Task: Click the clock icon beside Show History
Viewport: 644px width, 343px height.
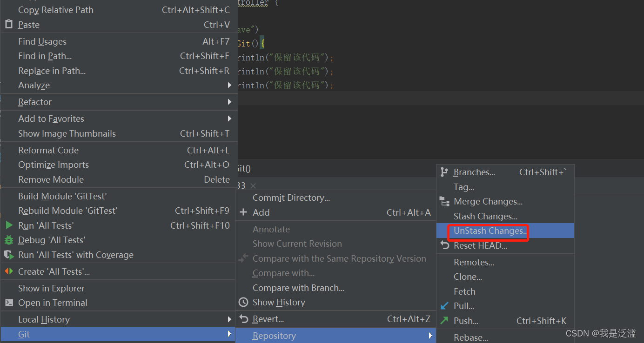Action: point(243,302)
